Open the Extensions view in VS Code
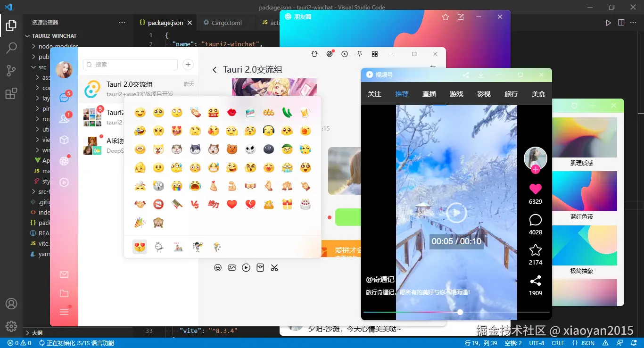644x348 pixels. 11,93
